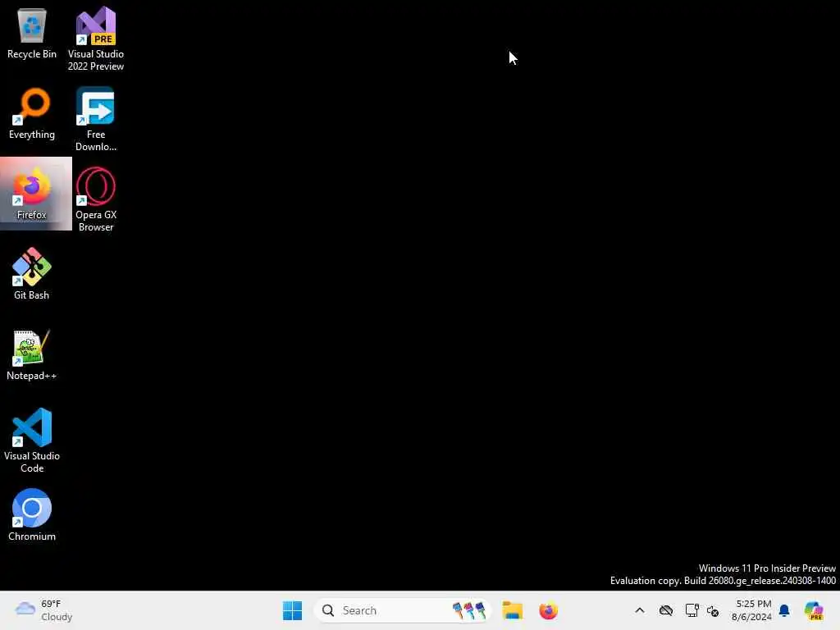Select the Visual Studio Code shortcut
840x630 pixels.
pyautogui.click(x=32, y=441)
